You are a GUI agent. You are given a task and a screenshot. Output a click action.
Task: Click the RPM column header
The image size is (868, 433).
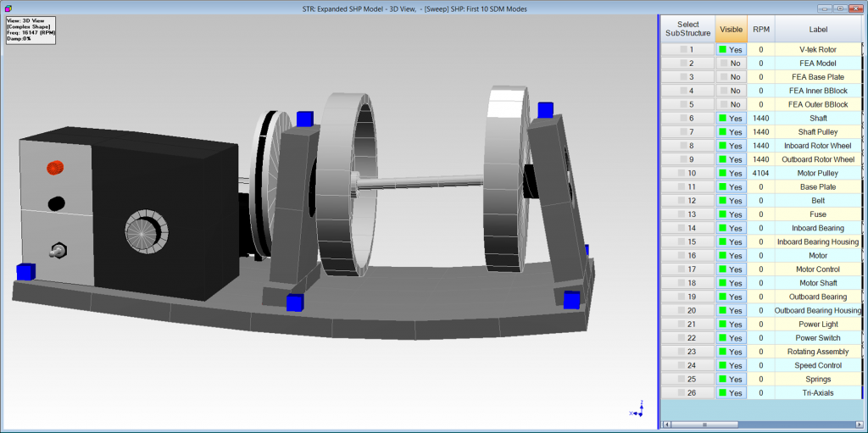click(x=760, y=29)
